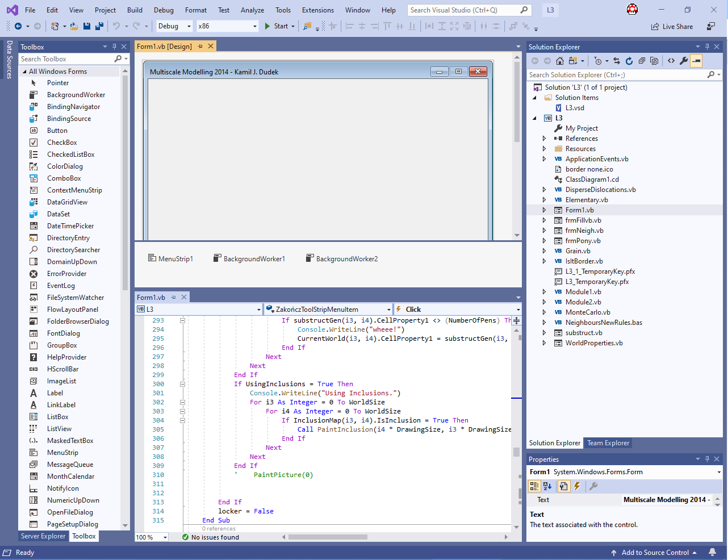Click Add to Source Control in status bar
728x560 pixels.
(x=654, y=553)
